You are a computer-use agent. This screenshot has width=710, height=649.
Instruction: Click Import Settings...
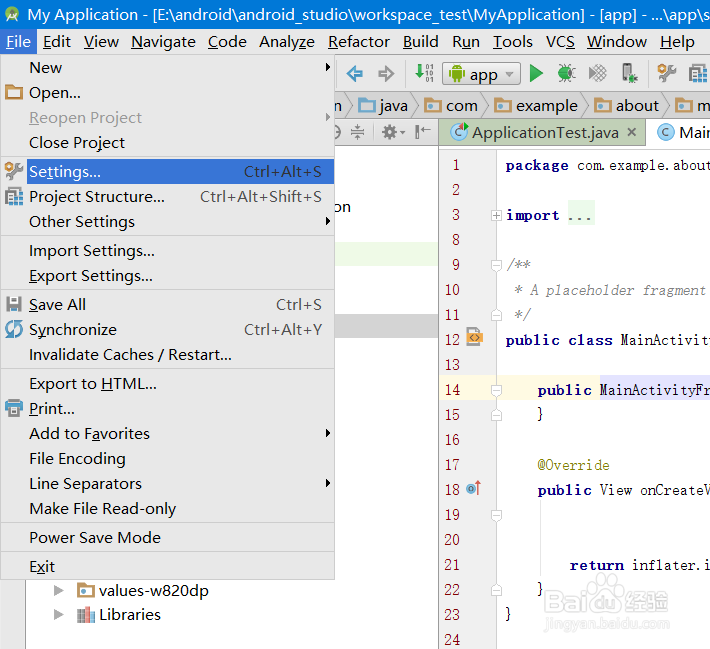(167, 250)
